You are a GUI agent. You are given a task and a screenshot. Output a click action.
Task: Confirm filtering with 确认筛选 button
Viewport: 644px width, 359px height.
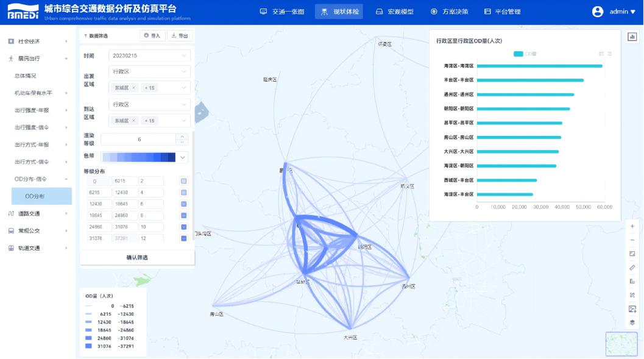tap(137, 257)
